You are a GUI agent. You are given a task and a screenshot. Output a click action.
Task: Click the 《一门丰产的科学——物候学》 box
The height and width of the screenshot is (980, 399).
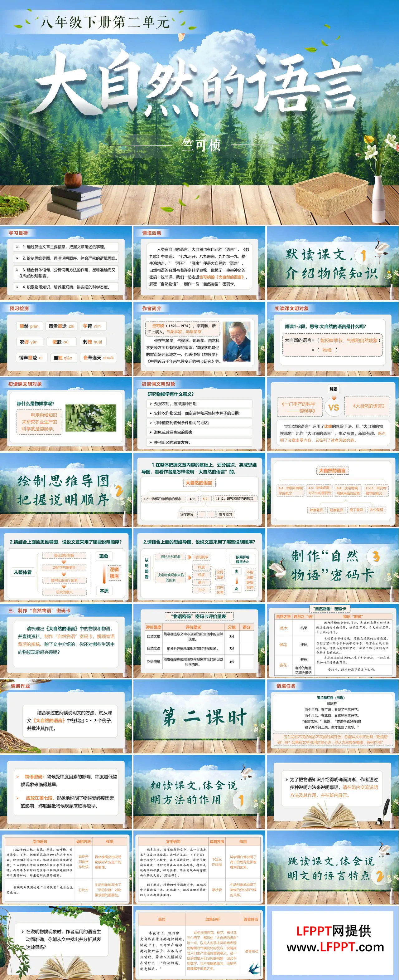coord(300,407)
